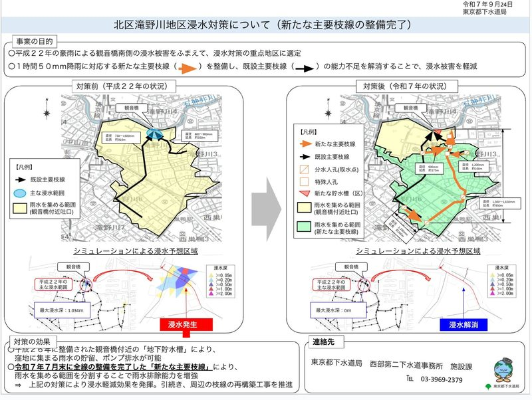
Task: Click the green 東京都下水道局 logo at bottom right
Action: [x=503, y=386]
